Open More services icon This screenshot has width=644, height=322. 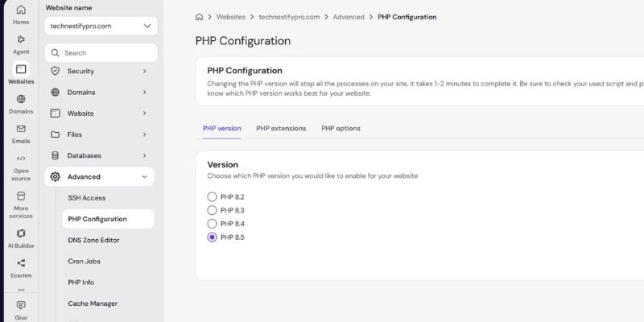(x=21, y=196)
